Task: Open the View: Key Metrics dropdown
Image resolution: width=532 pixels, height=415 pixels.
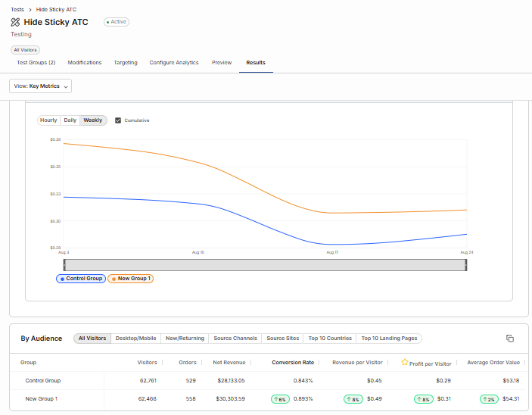Action: click(41, 86)
